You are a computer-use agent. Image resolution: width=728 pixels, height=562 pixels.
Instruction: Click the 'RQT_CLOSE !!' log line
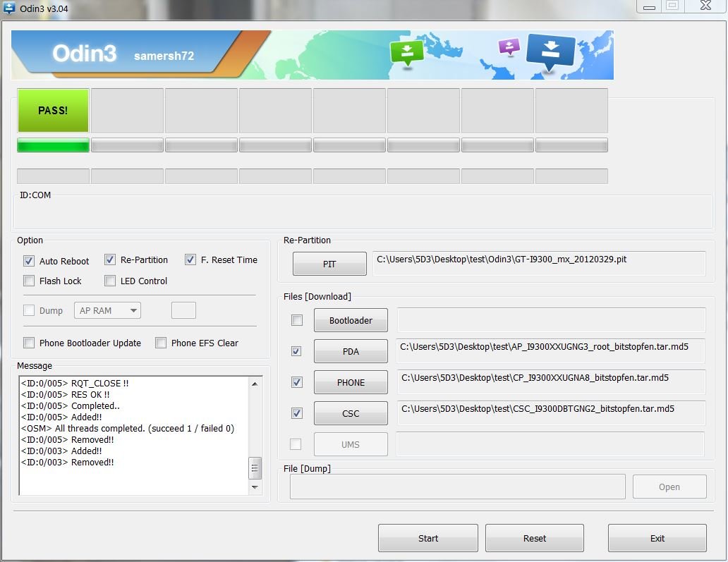click(x=75, y=384)
